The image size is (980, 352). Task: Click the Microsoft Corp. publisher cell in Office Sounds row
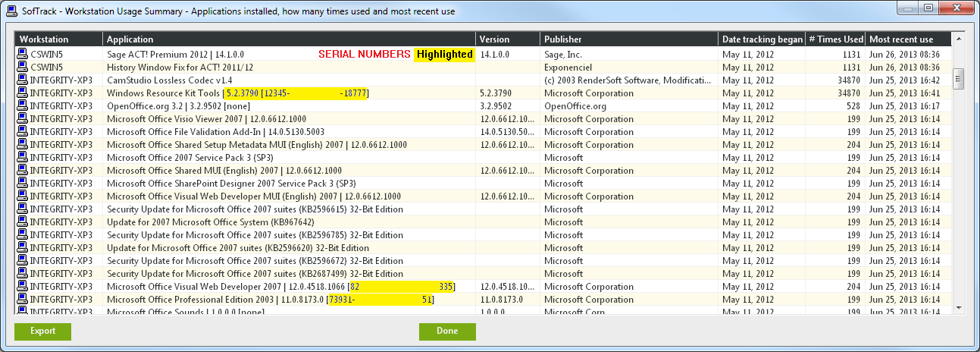coord(629,311)
